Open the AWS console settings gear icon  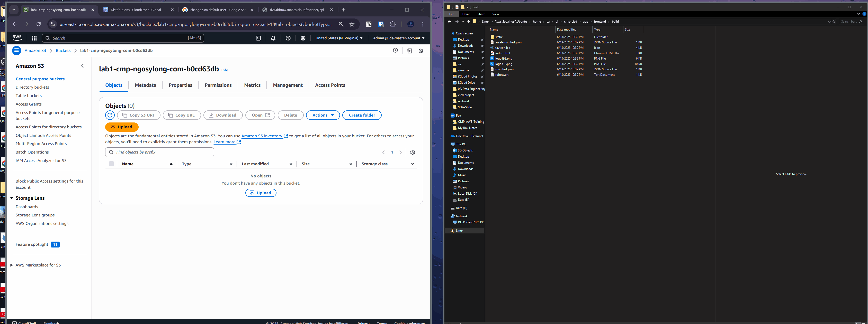tap(303, 38)
